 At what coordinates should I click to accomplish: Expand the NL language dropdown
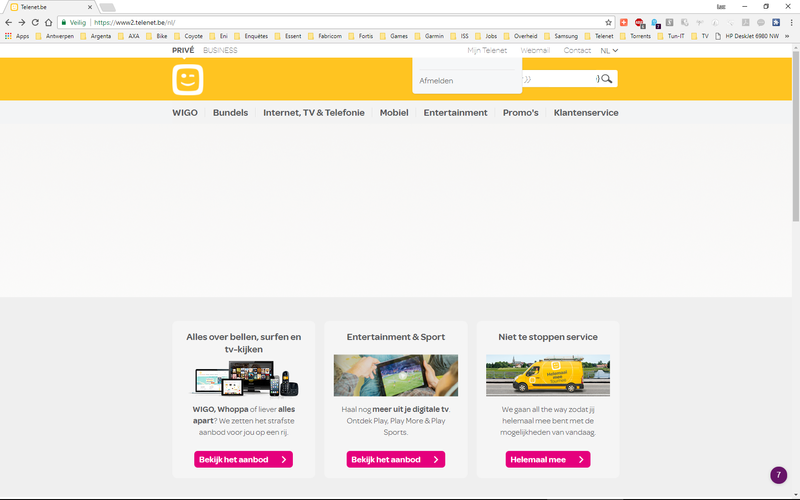pyautogui.click(x=609, y=50)
